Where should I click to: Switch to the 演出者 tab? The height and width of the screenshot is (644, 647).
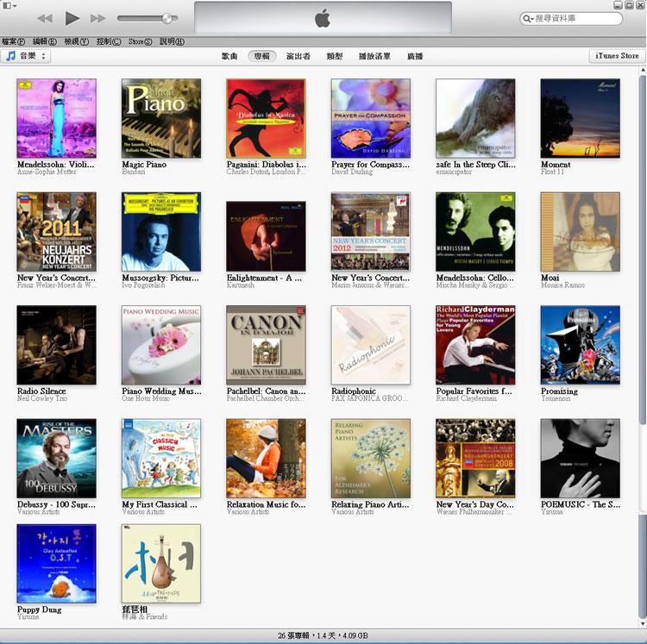coord(298,56)
